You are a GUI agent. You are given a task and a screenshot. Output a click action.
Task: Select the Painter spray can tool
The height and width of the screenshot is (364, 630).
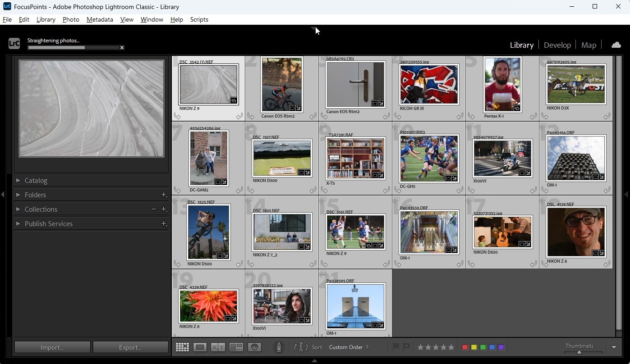point(279,347)
